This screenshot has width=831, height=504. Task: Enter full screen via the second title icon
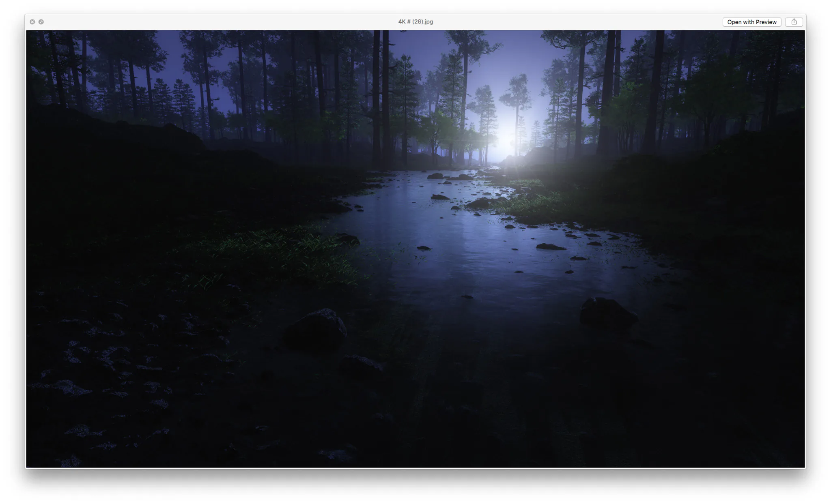click(x=41, y=22)
